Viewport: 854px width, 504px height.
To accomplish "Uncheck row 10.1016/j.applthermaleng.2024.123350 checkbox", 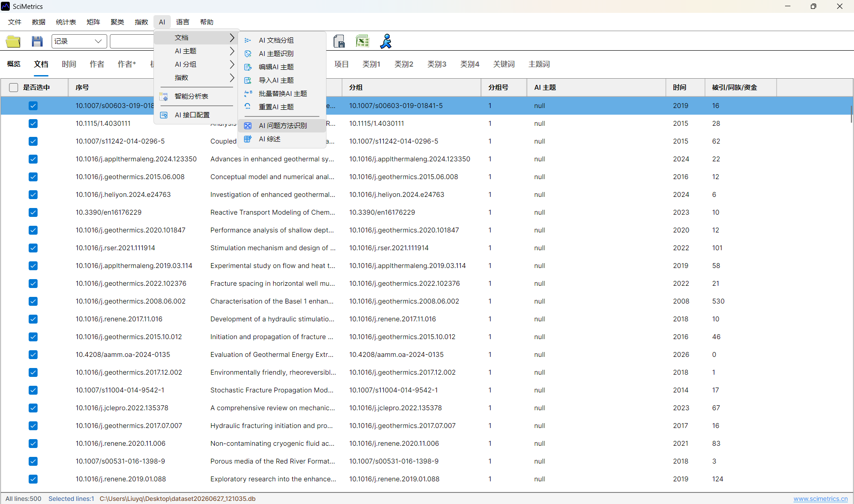I will 33,159.
